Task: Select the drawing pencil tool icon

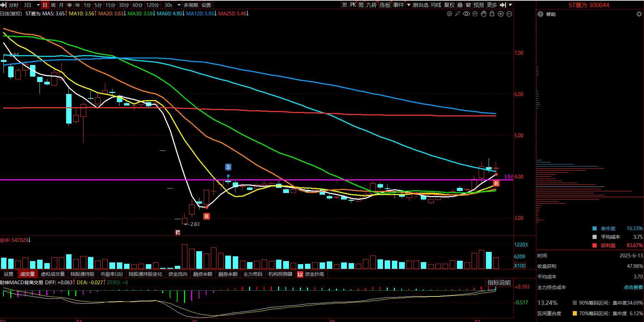Action: point(458,14)
